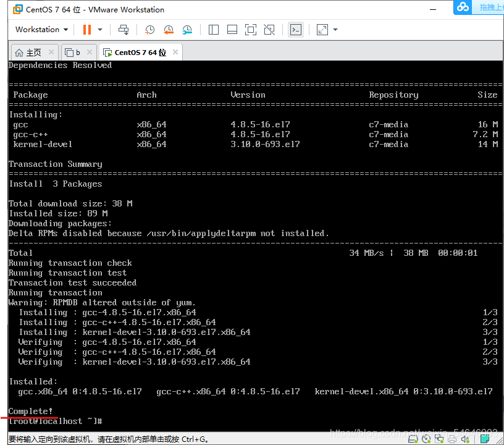Click the VMware Workstation title bar icon

[18, 10]
